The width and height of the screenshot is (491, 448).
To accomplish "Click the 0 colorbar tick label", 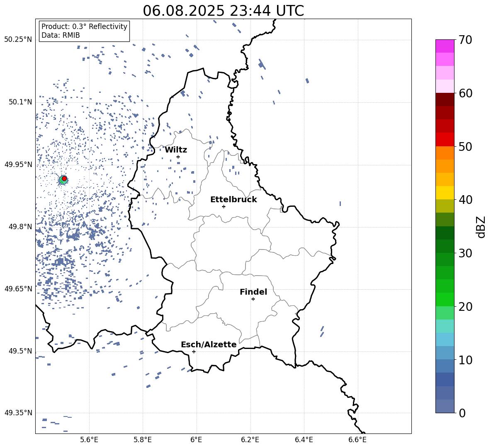I will click(462, 413).
